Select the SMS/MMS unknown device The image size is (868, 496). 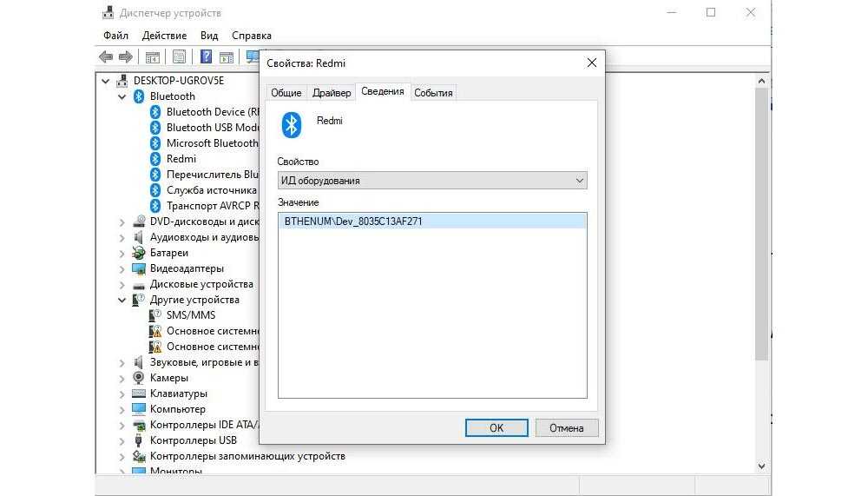click(190, 315)
